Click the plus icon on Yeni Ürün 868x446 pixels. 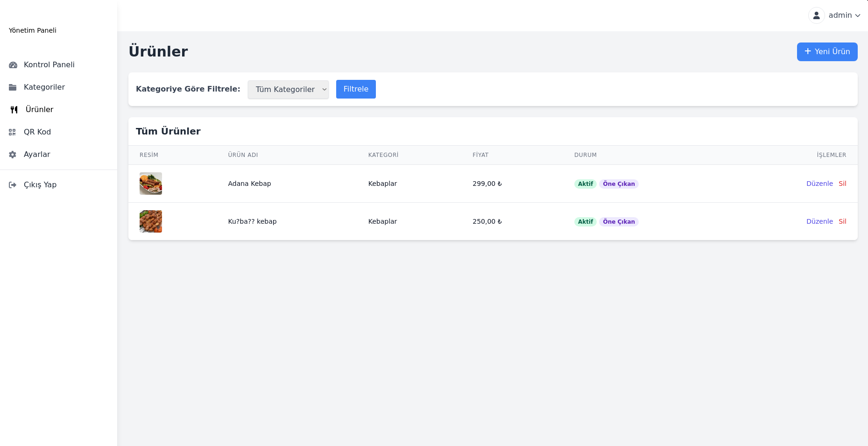click(808, 51)
